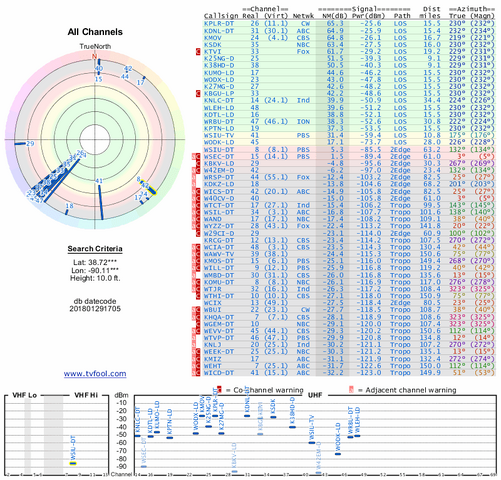Click the KMOV callsign in the table
The image size is (501, 480).
pyautogui.click(x=213, y=38)
